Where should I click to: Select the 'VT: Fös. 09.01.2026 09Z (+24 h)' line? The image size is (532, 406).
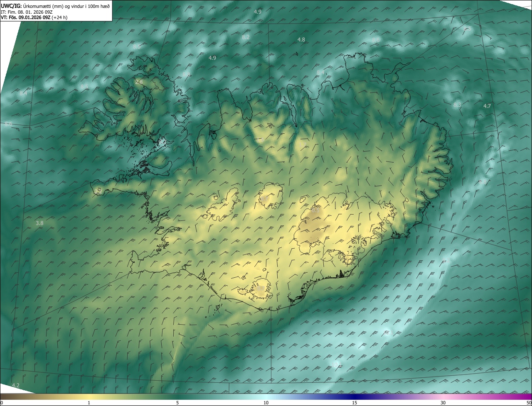(34, 17)
